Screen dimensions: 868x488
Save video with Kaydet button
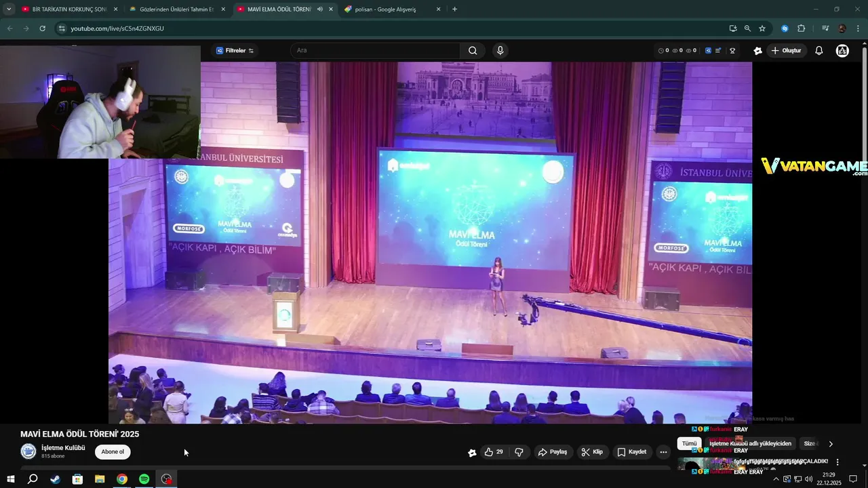pyautogui.click(x=632, y=452)
